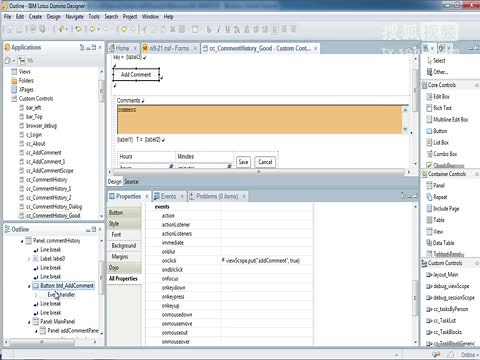Open the Views item in Applications tree
The image size is (480, 360).
pyautogui.click(x=24, y=72)
